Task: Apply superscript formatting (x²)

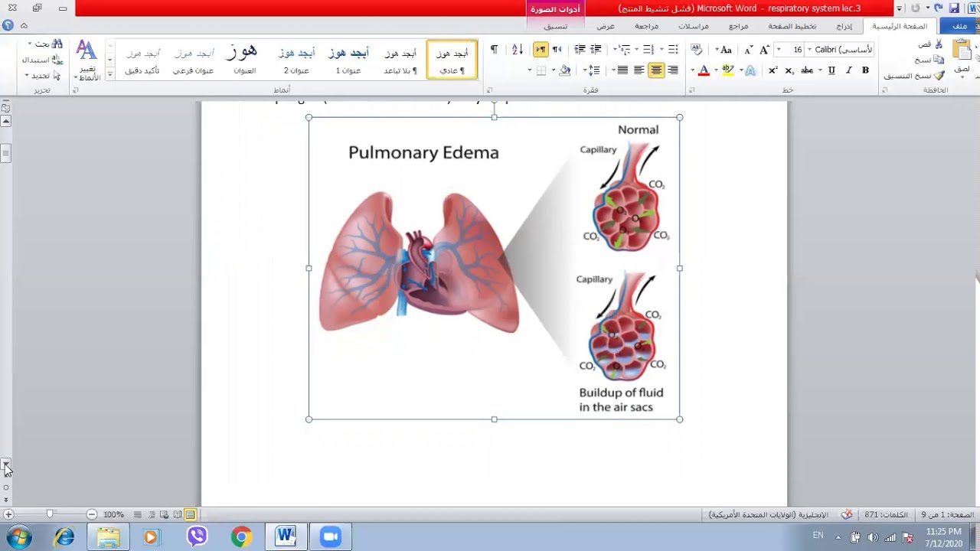Action: [x=773, y=70]
